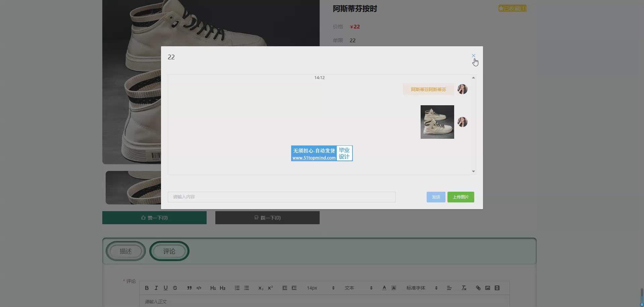
Task: Click the 发送 send button
Action: (x=436, y=197)
